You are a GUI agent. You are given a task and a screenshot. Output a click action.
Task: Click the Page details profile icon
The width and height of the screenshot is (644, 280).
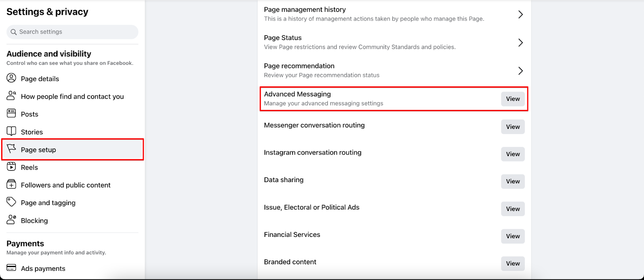(x=11, y=78)
